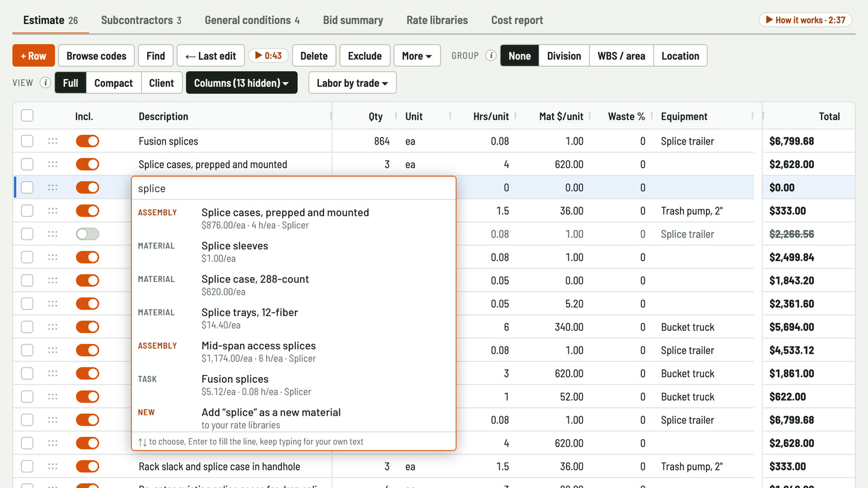
Task: Play the 0:43 clip in the toolbar
Action: pos(268,55)
